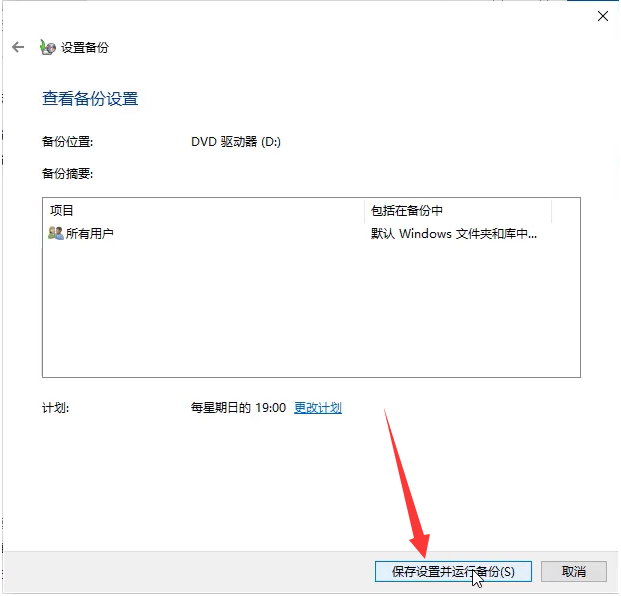Click the 更改计划 link
621x596 pixels.
pyautogui.click(x=318, y=408)
